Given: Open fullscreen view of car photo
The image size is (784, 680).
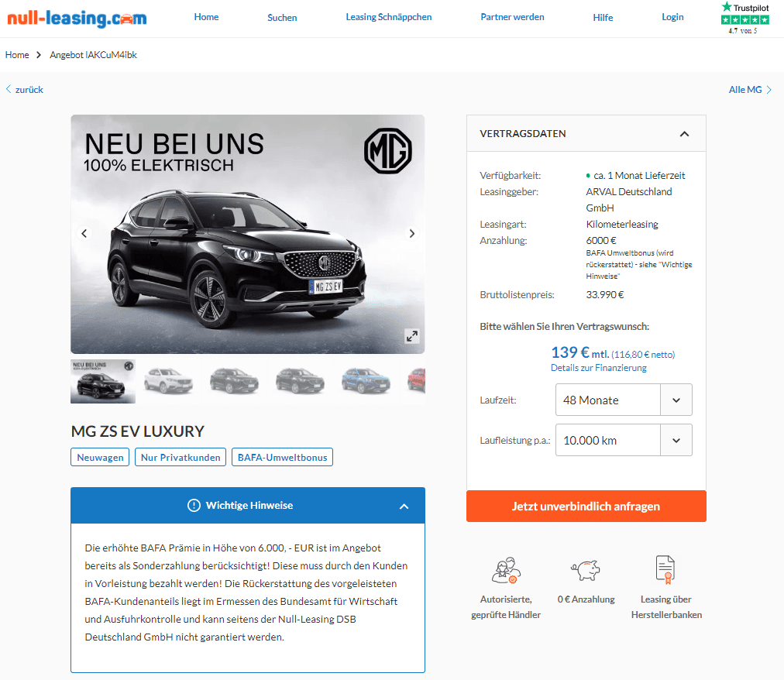Looking at the screenshot, I should 411,336.
